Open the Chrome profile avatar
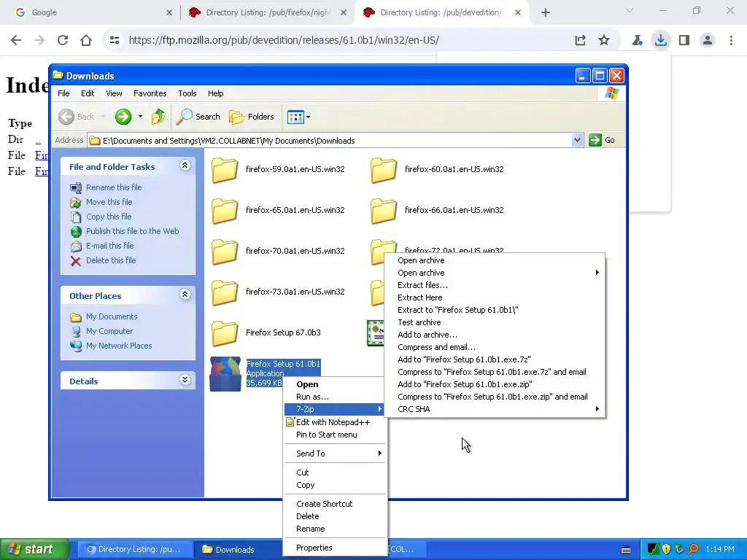The image size is (747, 560). click(x=708, y=40)
